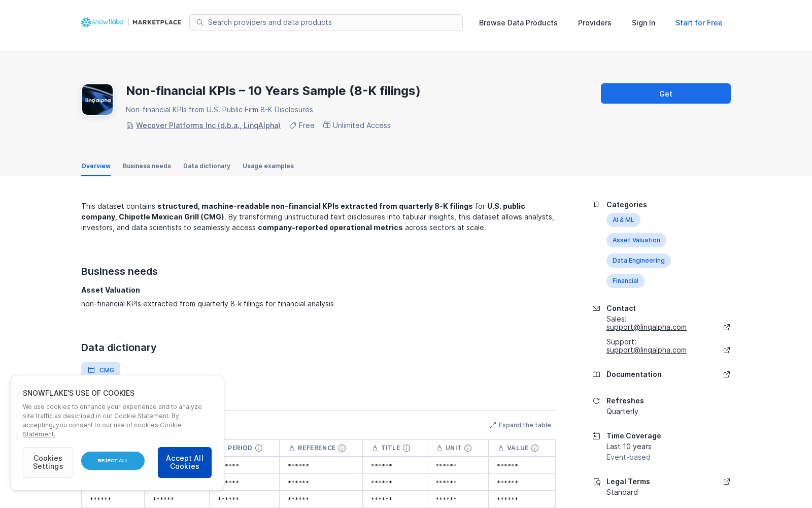Image resolution: width=812 pixels, height=508 pixels.
Task: Click the Event-based text under Time Coverage
Action: point(628,457)
